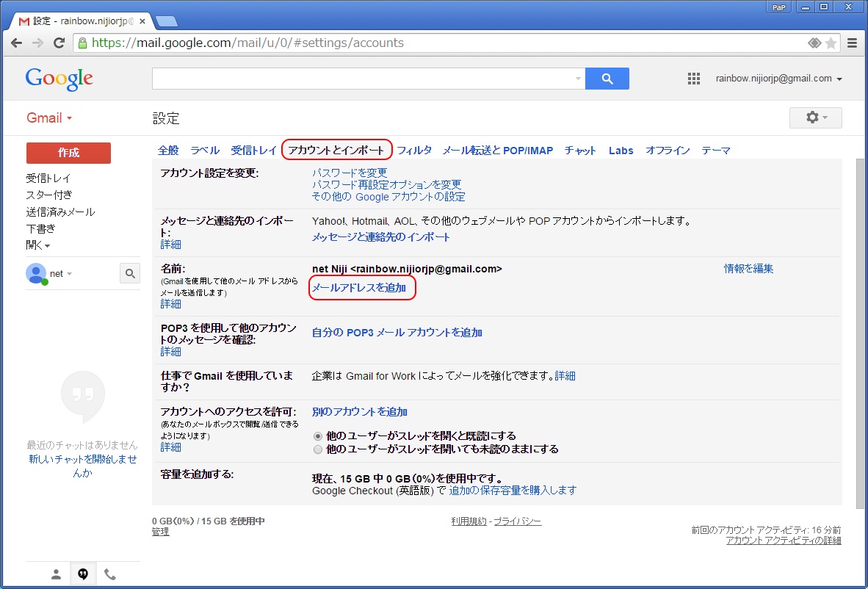Open 受信トレイ in left sidebar
The width and height of the screenshot is (868, 589).
48,178
